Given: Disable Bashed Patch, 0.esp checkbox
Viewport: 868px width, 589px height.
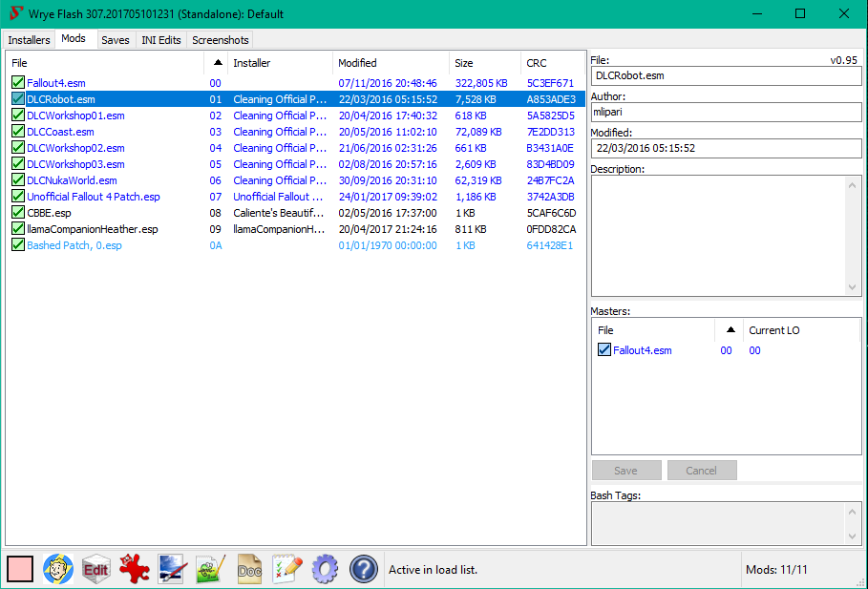Looking at the screenshot, I should pyautogui.click(x=18, y=245).
